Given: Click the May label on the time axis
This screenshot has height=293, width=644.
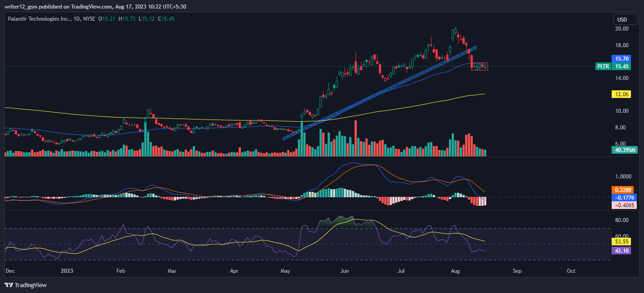Looking at the screenshot, I should [x=285, y=271].
